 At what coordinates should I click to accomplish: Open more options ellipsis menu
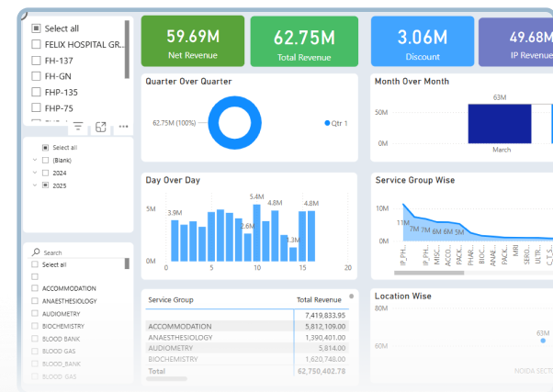pyautogui.click(x=123, y=127)
